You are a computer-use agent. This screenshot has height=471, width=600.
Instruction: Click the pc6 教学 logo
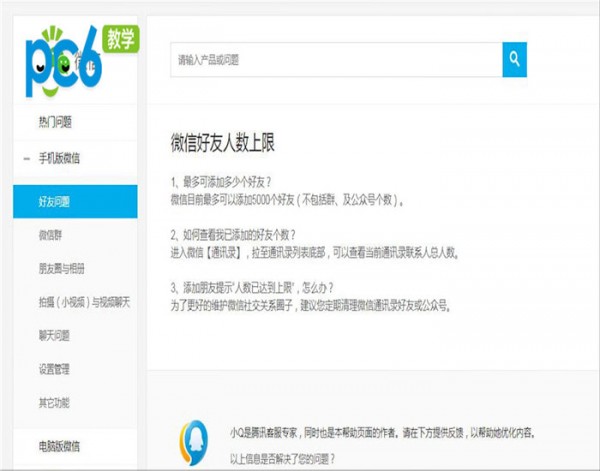pos(82,61)
